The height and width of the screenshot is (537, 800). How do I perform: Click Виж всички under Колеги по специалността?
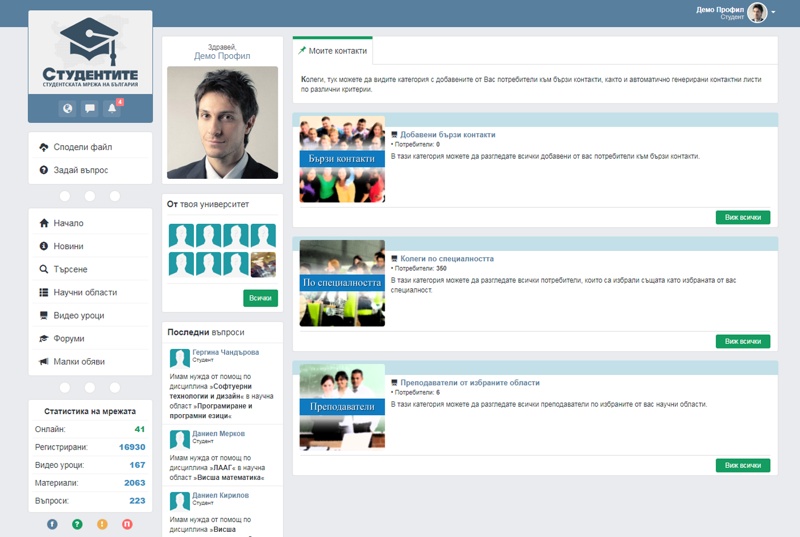coord(743,341)
